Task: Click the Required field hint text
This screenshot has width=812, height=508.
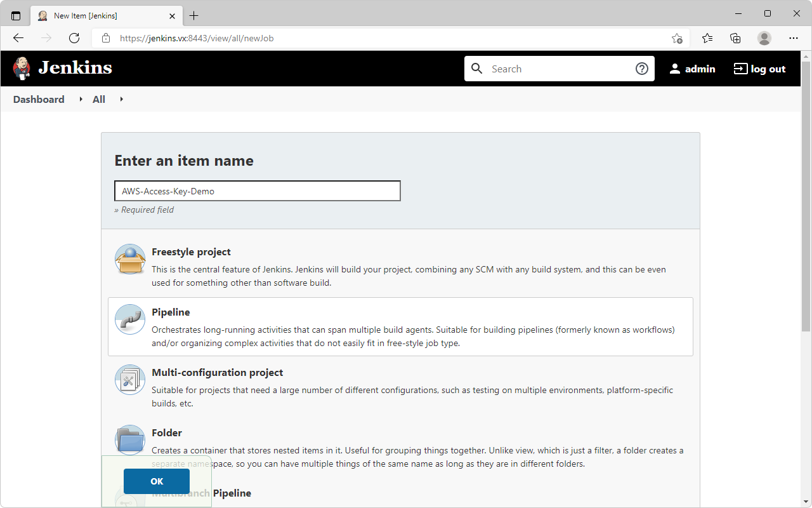Action: click(x=144, y=210)
